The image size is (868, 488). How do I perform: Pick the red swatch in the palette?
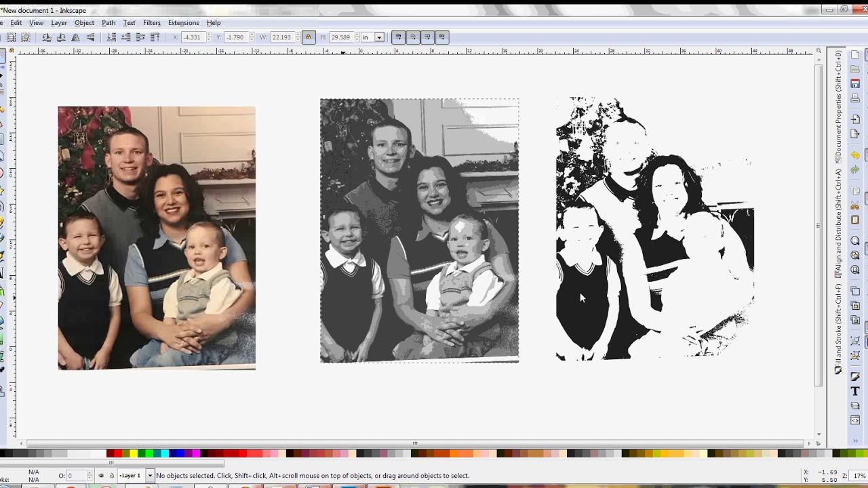[118, 453]
